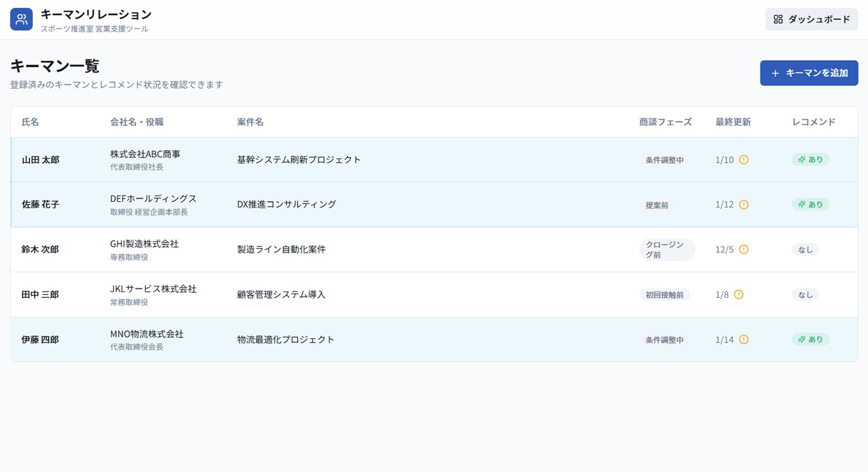
Task: Select the name 鈴木 次郎
Action: tap(41, 250)
